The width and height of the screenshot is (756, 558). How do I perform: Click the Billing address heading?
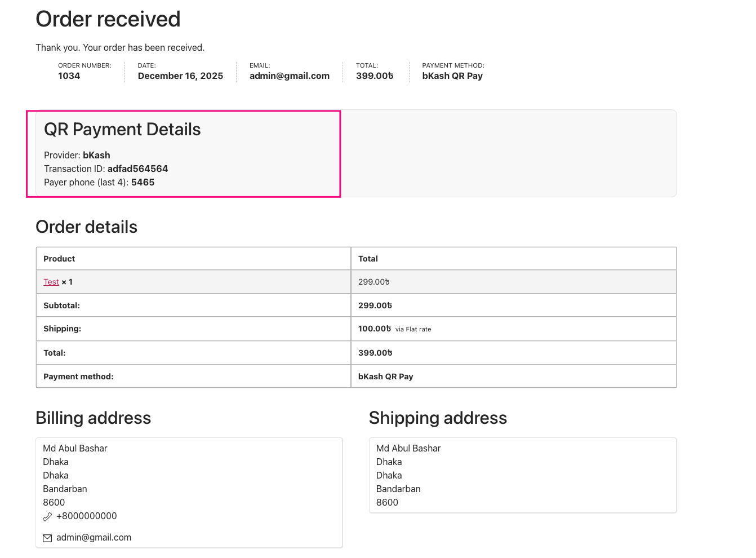[93, 418]
